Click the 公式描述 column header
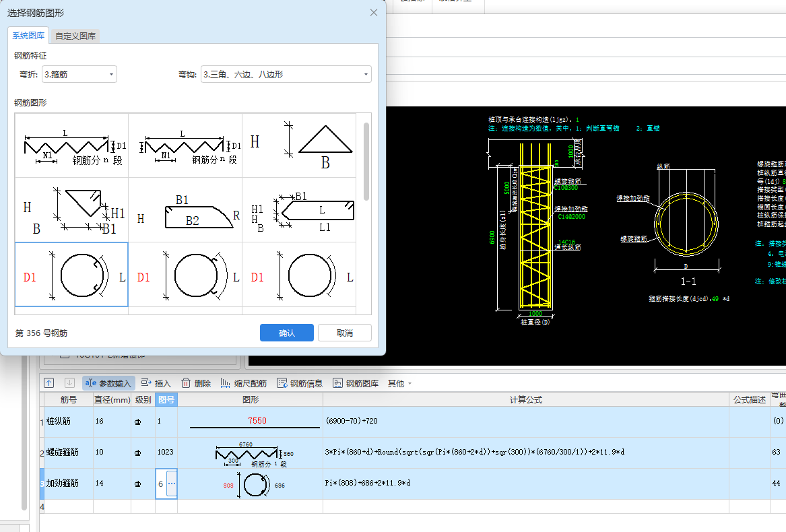786x532 pixels. coord(750,399)
